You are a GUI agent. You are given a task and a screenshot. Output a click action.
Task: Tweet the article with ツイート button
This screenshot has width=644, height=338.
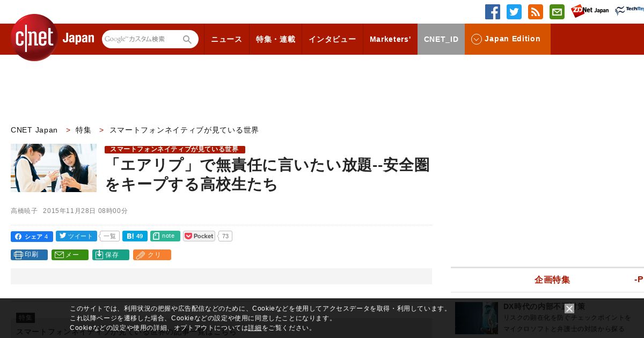pos(76,236)
